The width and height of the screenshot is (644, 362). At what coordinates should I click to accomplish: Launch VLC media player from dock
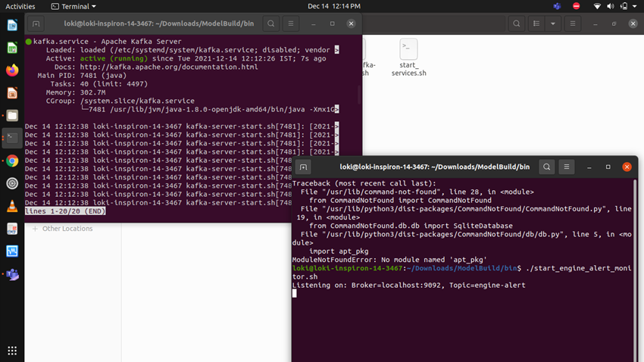tap(12, 206)
